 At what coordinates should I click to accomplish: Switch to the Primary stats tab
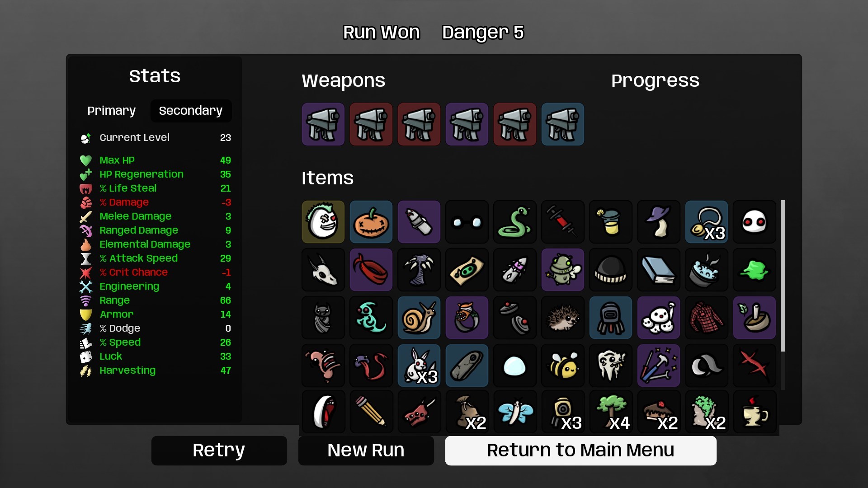tap(111, 111)
